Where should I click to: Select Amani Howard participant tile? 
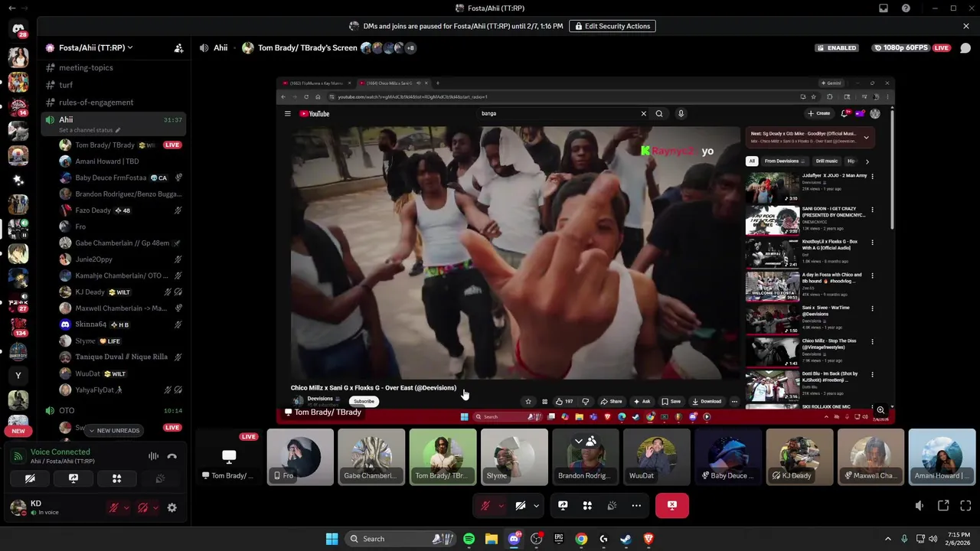(942, 457)
